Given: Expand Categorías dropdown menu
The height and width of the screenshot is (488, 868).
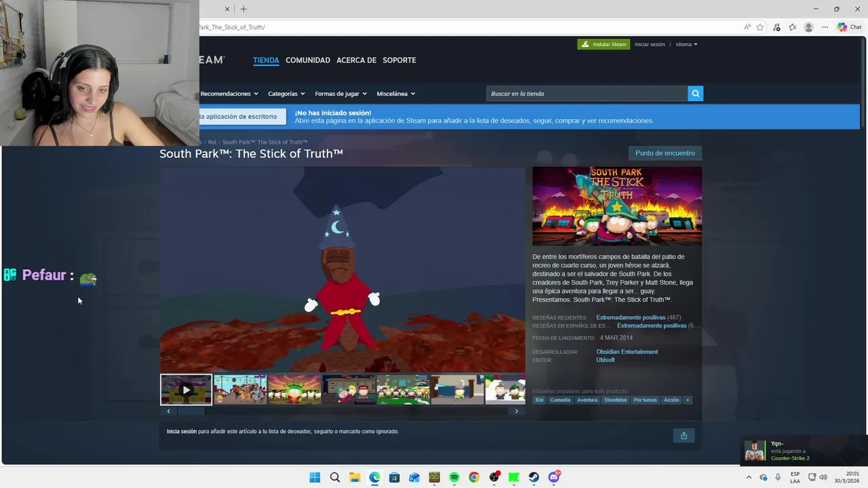Looking at the screenshot, I should [x=286, y=94].
